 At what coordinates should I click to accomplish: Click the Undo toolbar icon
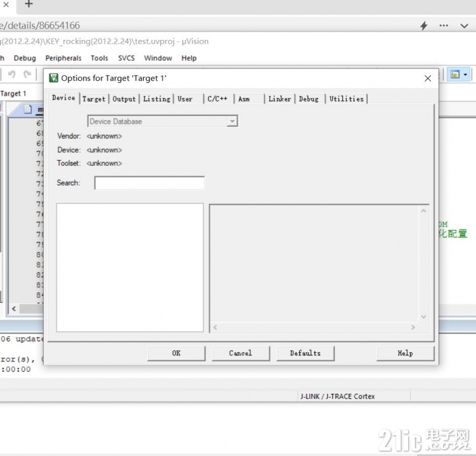point(11,74)
